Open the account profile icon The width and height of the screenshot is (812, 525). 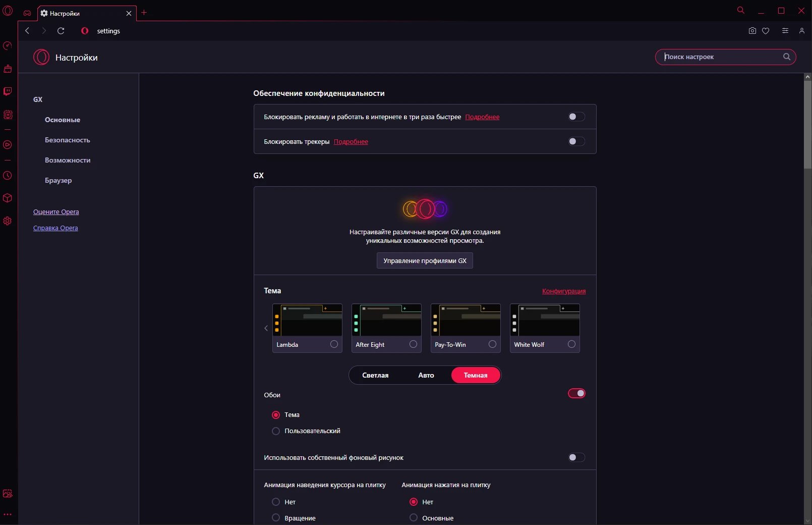[x=802, y=31]
